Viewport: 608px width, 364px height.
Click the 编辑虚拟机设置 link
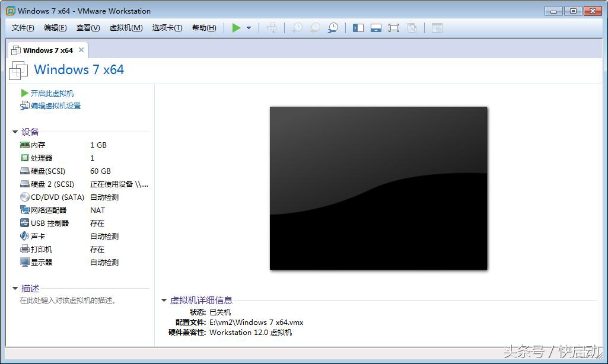[56, 106]
